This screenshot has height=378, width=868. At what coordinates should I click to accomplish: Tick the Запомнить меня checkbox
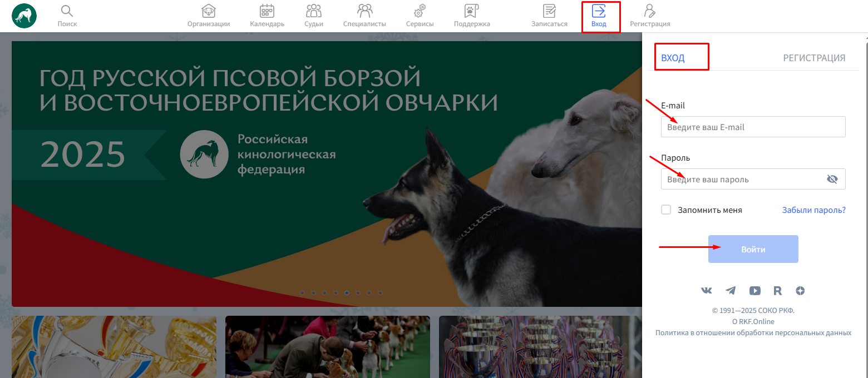(x=666, y=210)
